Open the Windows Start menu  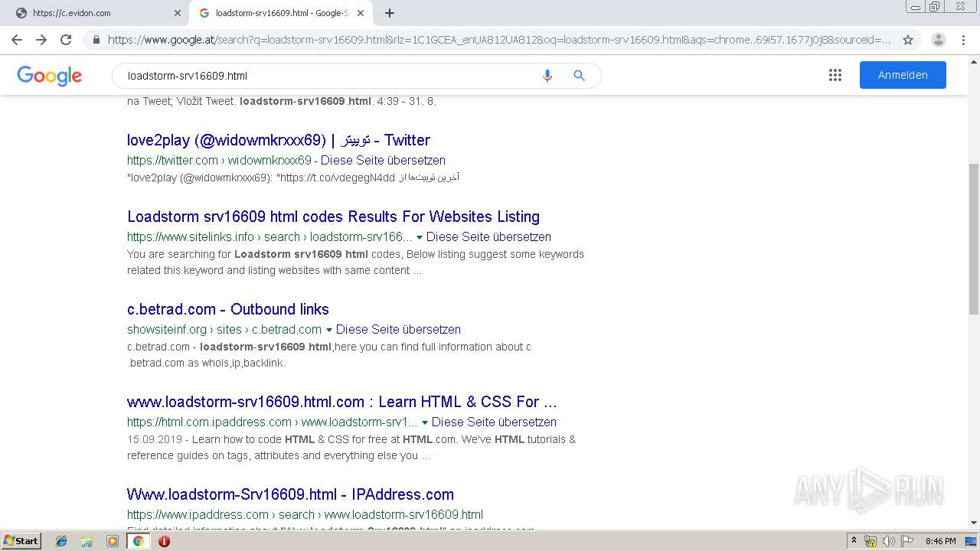[21, 540]
